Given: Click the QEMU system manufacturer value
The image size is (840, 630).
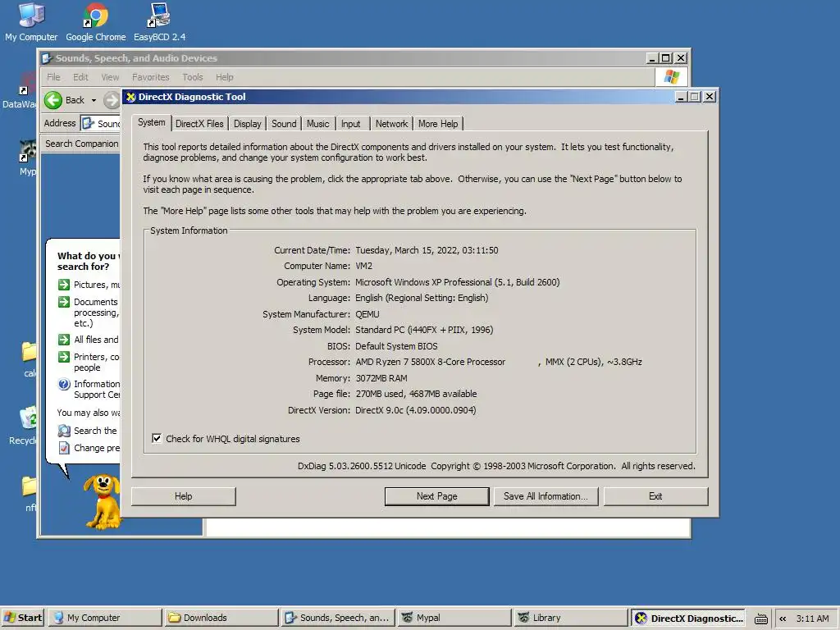Looking at the screenshot, I should click(x=367, y=314).
